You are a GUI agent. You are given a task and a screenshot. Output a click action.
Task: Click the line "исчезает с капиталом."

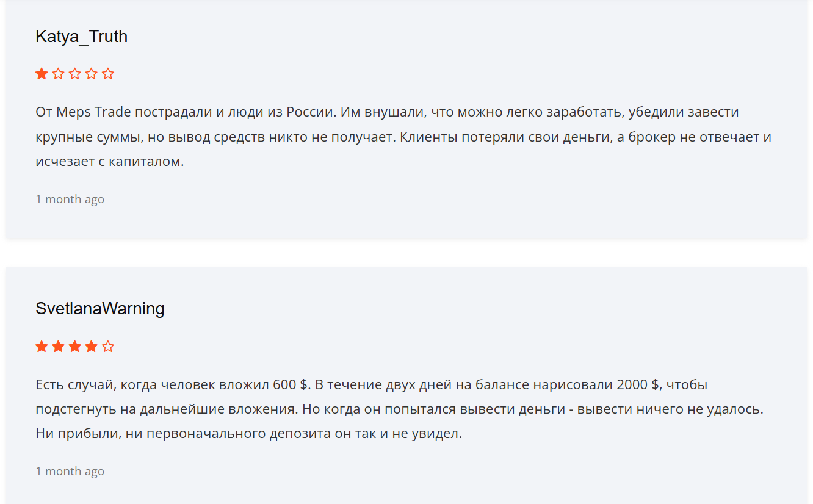[109, 162]
